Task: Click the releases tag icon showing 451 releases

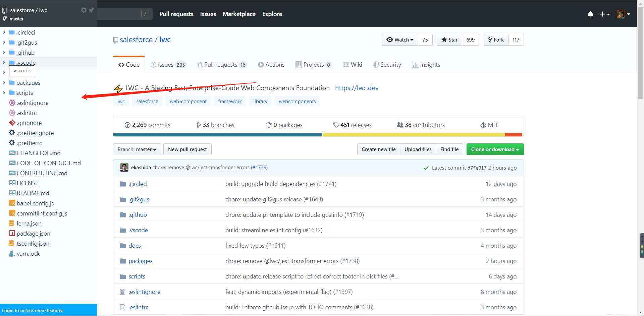Action: tap(336, 125)
